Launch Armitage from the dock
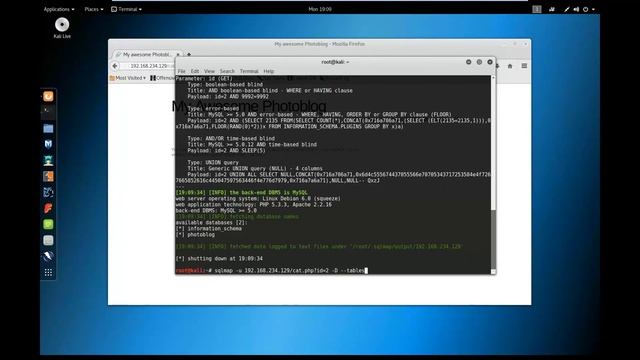Viewport: 640px width, 360px height. 48,160
